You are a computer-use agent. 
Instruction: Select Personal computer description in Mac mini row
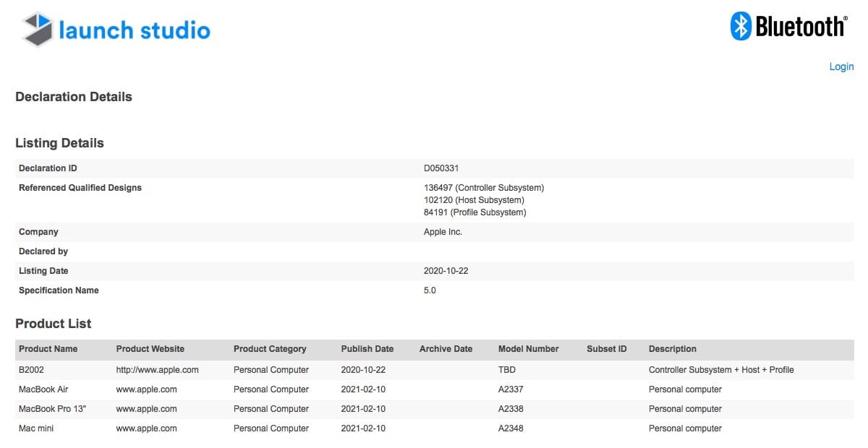point(685,428)
